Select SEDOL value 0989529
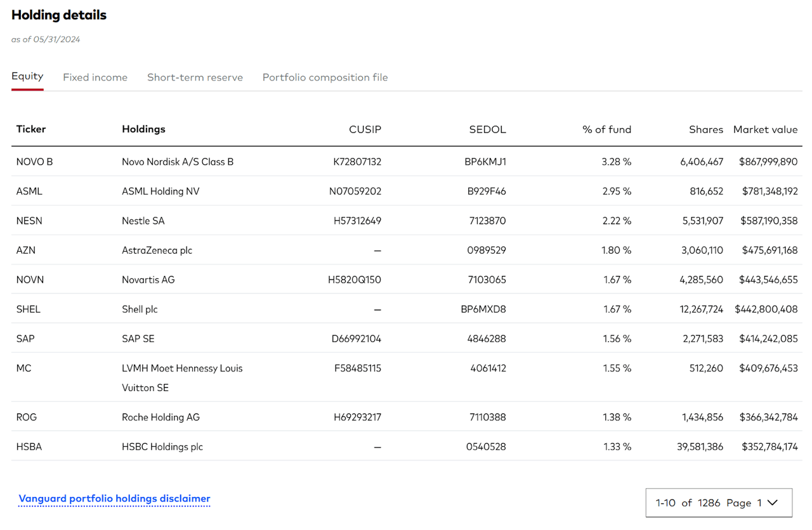This screenshot has height=530, width=812. coord(487,250)
